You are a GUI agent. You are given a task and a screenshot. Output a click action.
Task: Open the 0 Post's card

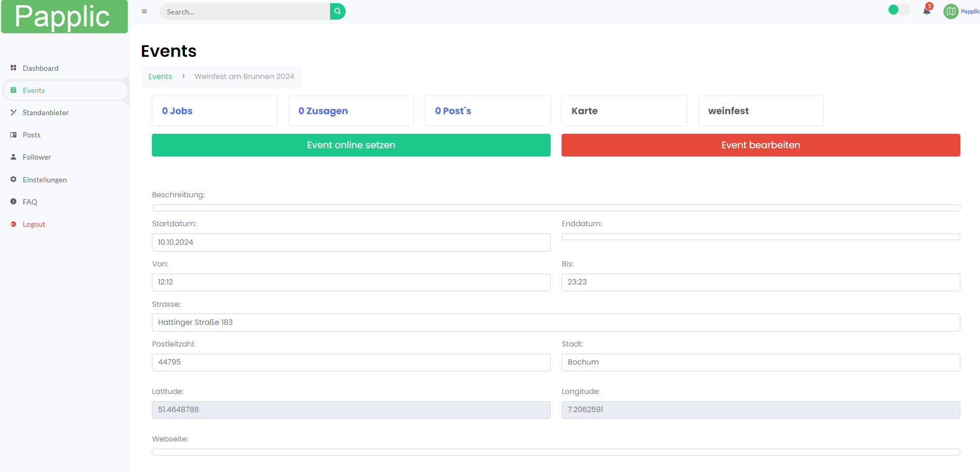pos(488,111)
